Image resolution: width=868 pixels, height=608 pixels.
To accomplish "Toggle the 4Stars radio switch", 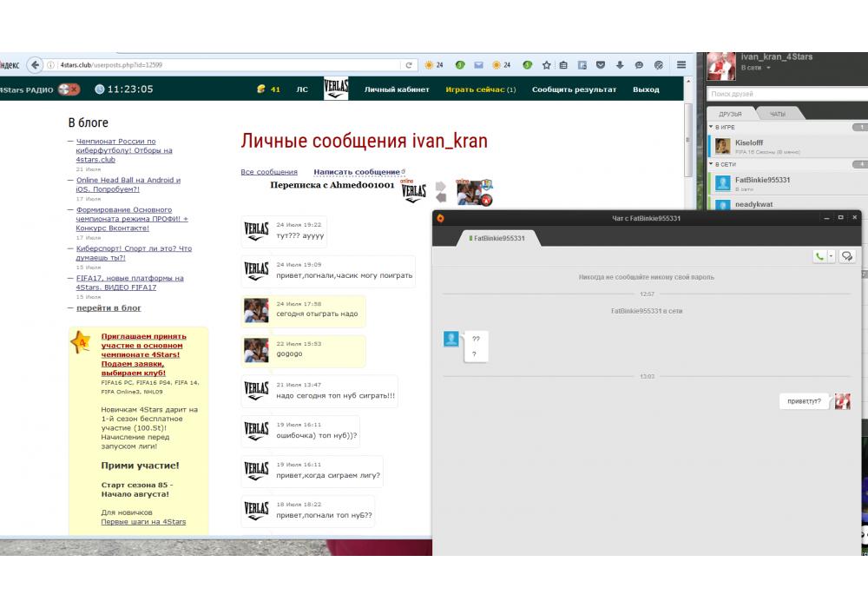I will coord(69,89).
